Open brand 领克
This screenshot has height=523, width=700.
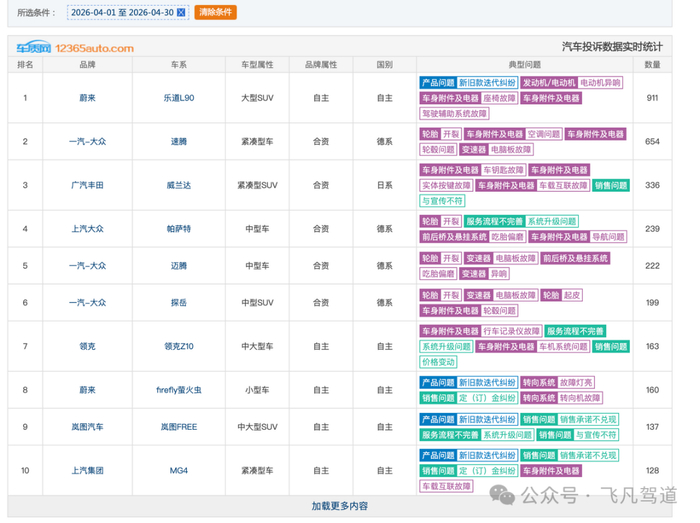click(88, 346)
